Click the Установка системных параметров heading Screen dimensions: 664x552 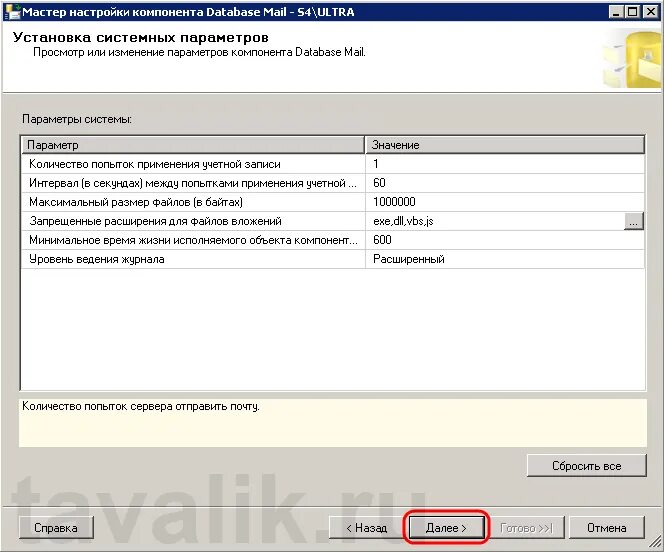(x=140, y=37)
